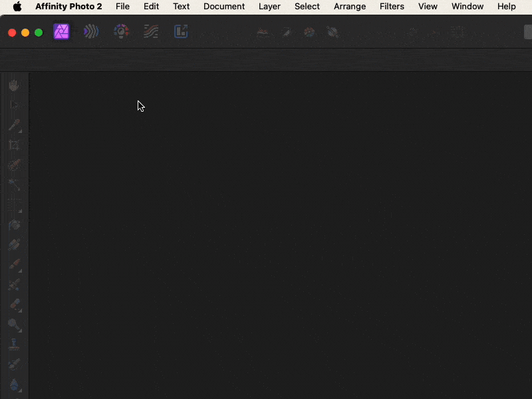Image resolution: width=532 pixels, height=399 pixels.
Task: Open the Layer menu
Action: 269,7
